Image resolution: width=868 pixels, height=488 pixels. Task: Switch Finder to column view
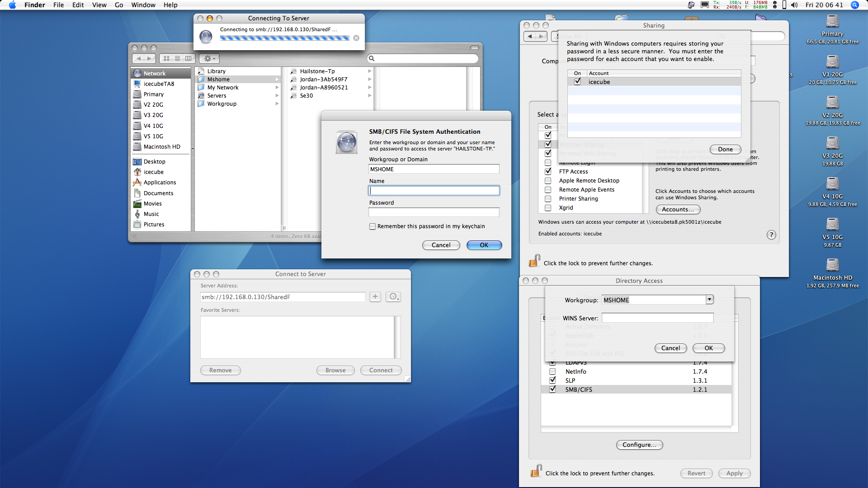pyautogui.click(x=188, y=58)
